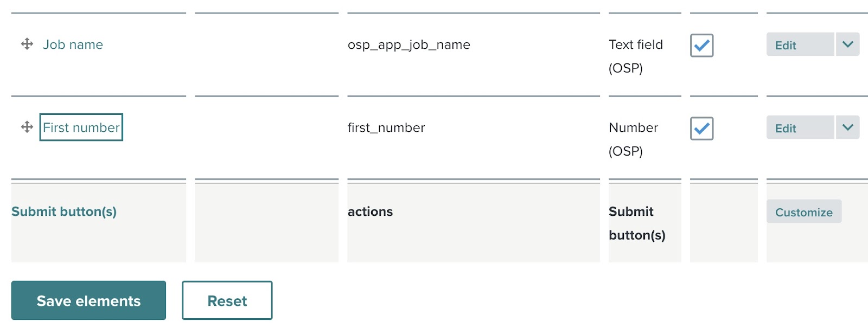Click the Customize button for submit actions

[803, 212]
